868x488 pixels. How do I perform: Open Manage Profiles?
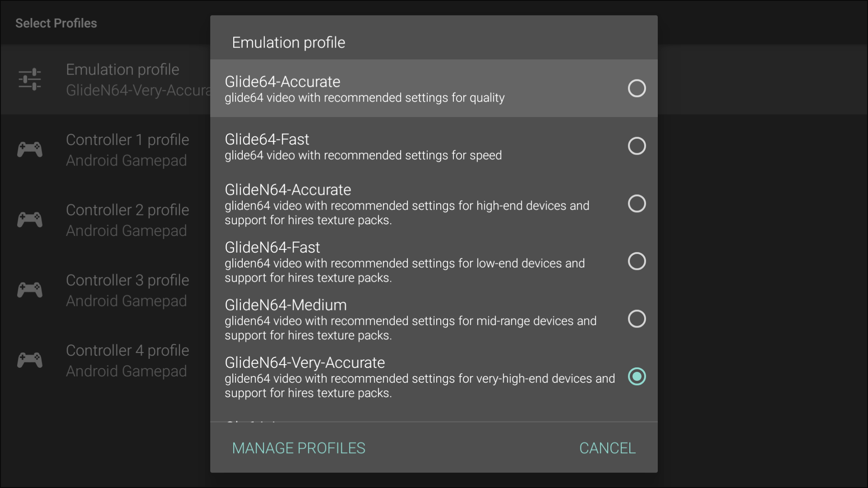click(298, 448)
